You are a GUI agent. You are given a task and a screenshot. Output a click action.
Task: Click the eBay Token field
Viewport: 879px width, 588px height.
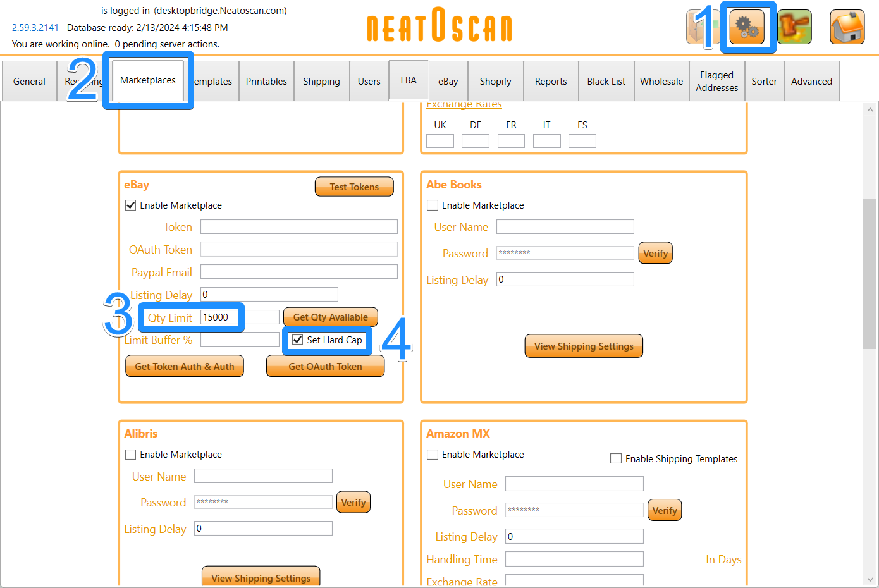click(x=299, y=226)
